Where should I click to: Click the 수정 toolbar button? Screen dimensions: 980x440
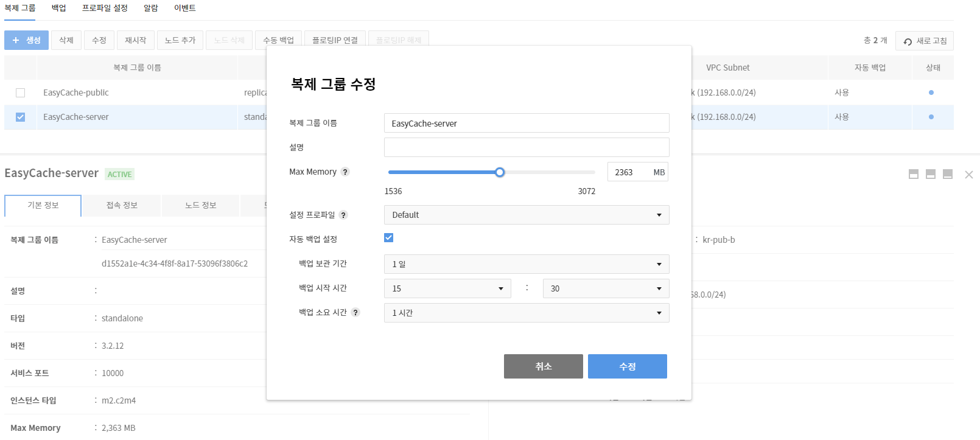click(x=99, y=40)
